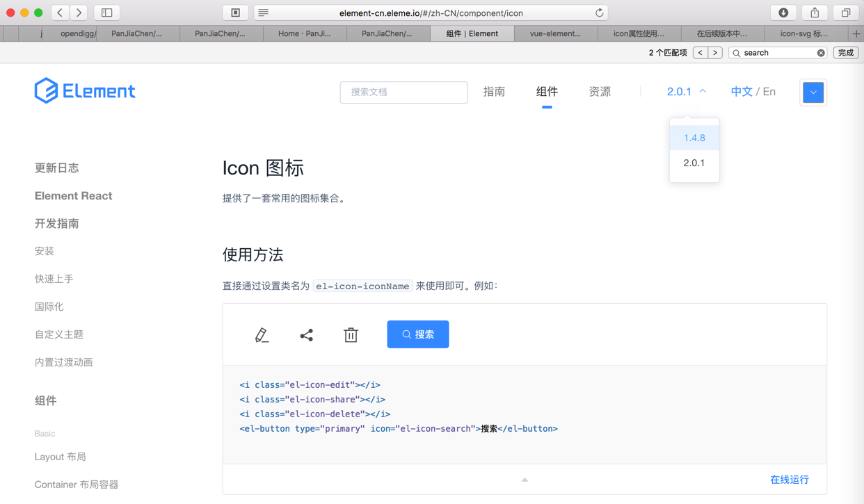Click code line with el-icon-share
The image size is (864, 504).
coord(312,399)
